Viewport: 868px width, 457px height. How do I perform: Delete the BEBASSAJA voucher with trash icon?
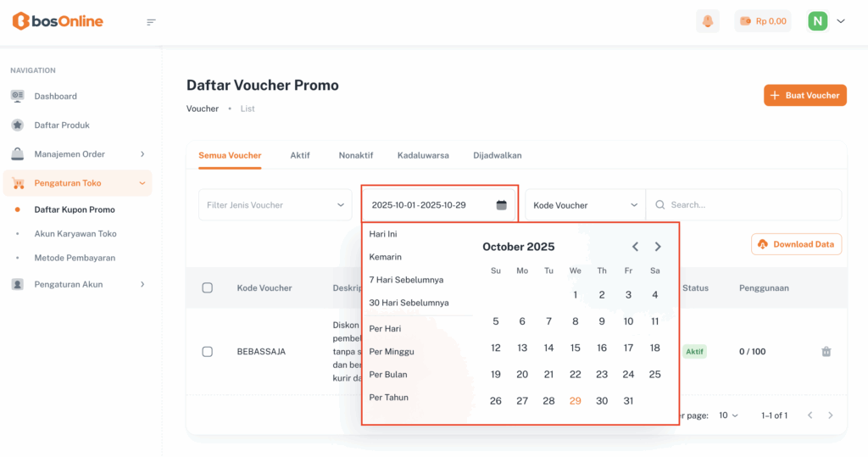(826, 352)
